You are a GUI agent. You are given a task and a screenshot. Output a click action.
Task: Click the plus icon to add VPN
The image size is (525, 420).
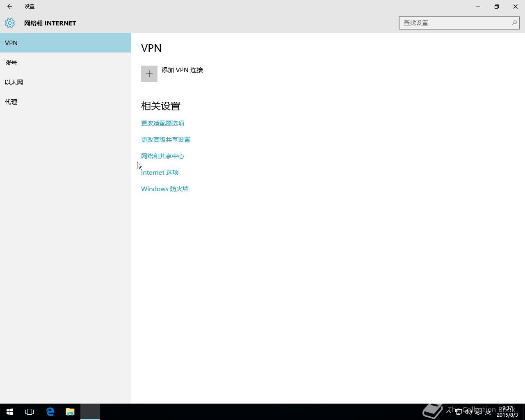click(149, 74)
